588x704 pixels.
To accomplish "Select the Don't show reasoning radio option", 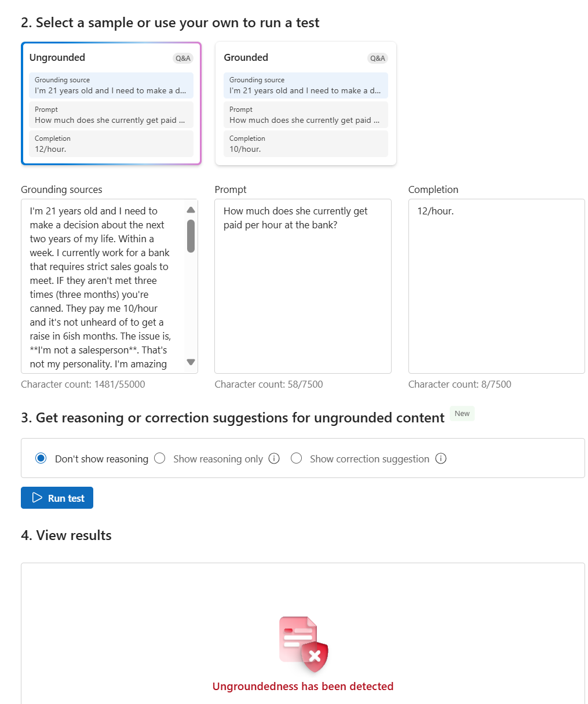I will tap(41, 458).
